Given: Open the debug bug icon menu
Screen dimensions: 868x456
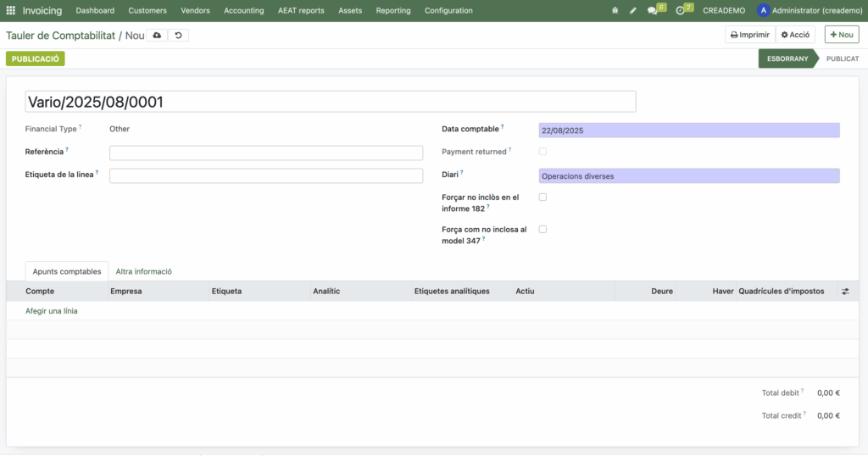Looking at the screenshot, I should coord(615,11).
